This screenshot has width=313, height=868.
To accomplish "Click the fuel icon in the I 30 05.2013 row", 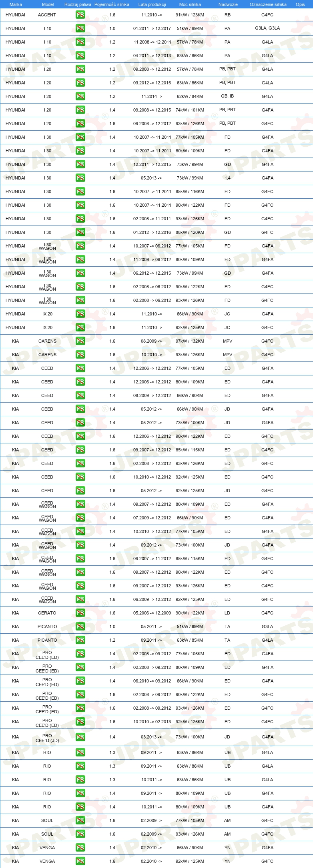I will pyautogui.click(x=80, y=178).
